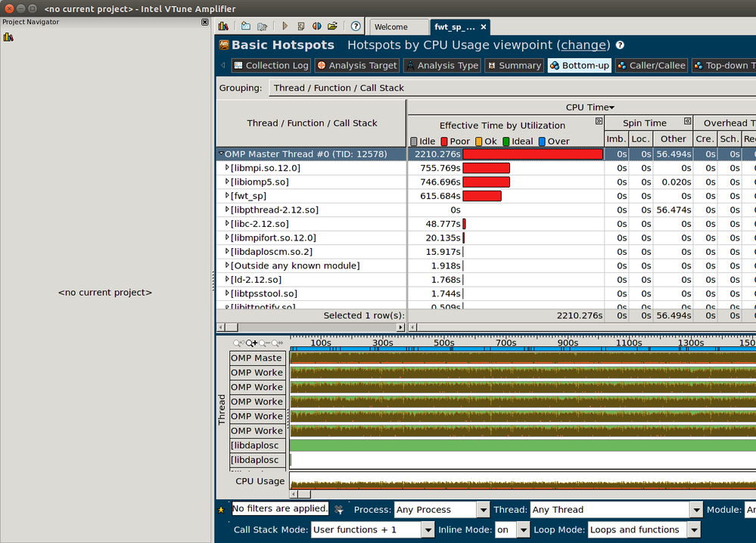
Task: Click the New Analysis document icon
Action: tap(301, 26)
